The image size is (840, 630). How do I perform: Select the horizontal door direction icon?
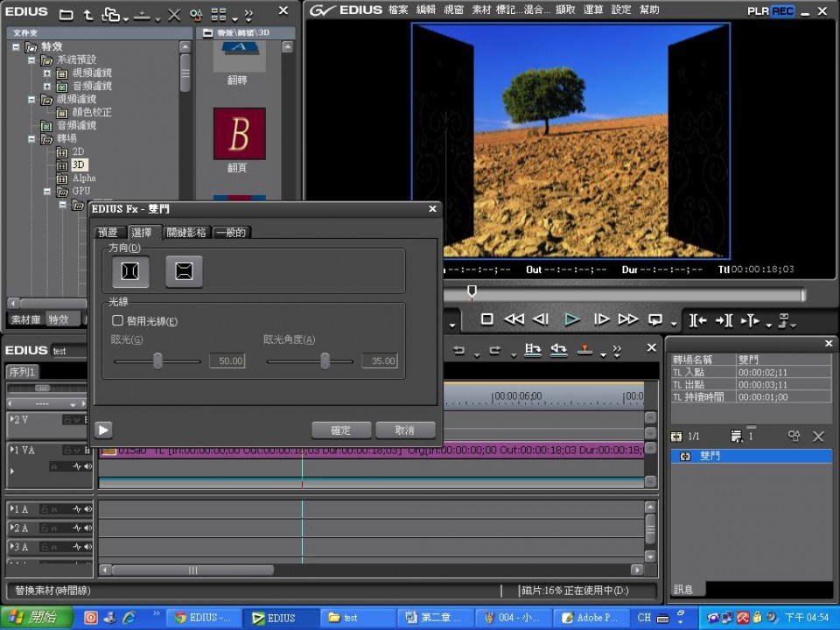[x=130, y=272]
